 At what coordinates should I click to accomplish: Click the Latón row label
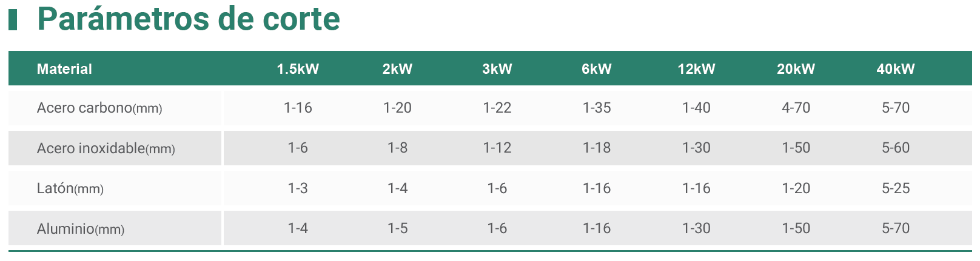point(70,188)
